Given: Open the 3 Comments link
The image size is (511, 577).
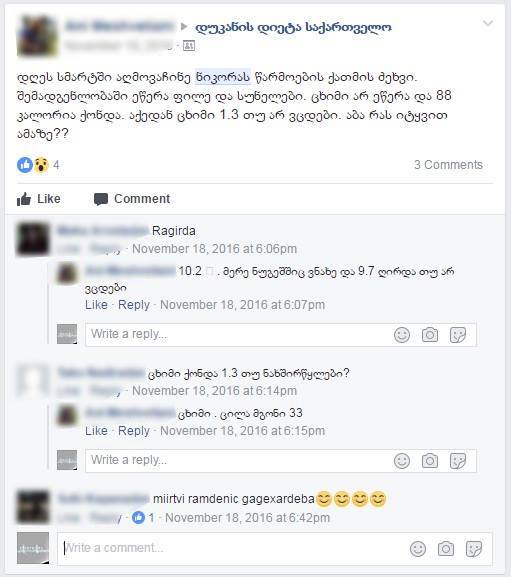Looking at the screenshot, I should [448, 164].
